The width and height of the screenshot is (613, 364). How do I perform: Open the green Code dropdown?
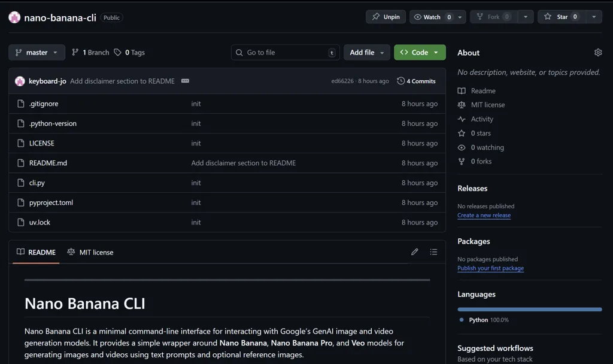tap(420, 53)
